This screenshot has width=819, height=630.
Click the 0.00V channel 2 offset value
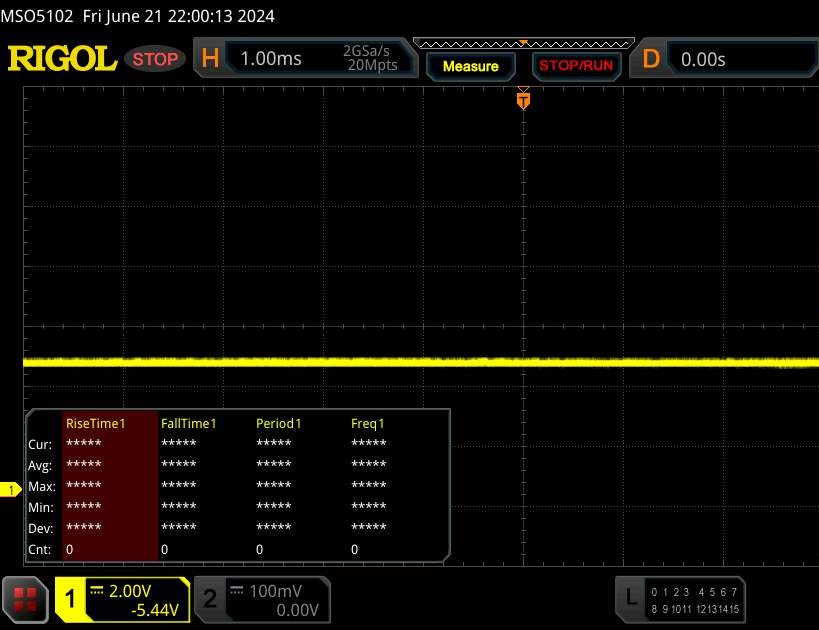click(298, 610)
